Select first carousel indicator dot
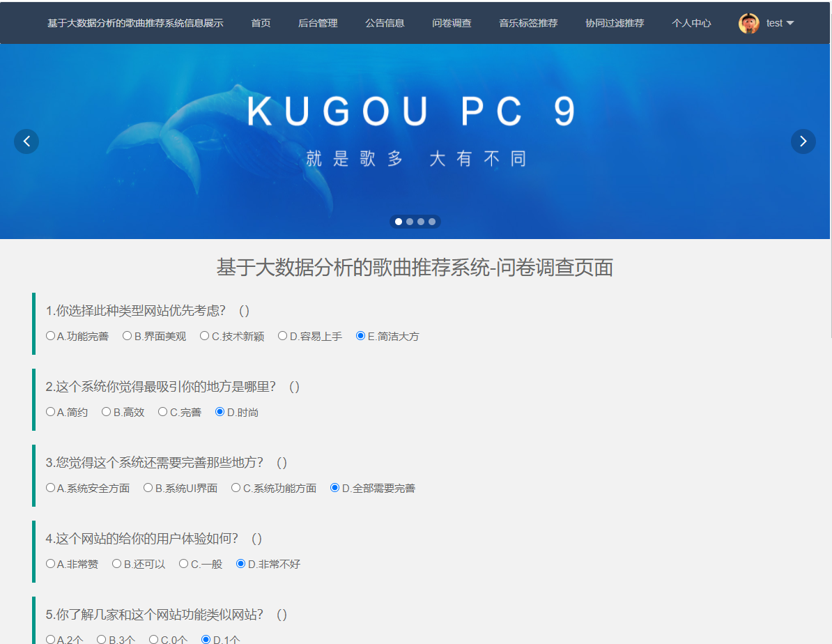This screenshot has height=644, width=832. [x=399, y=222]
